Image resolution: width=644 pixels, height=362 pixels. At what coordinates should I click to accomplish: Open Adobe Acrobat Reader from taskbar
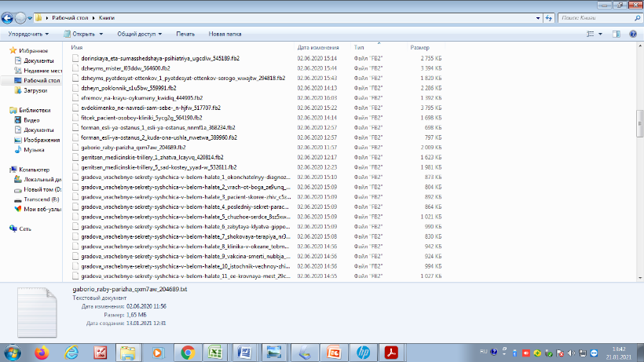pyautogui.click(x=390, y=352)
